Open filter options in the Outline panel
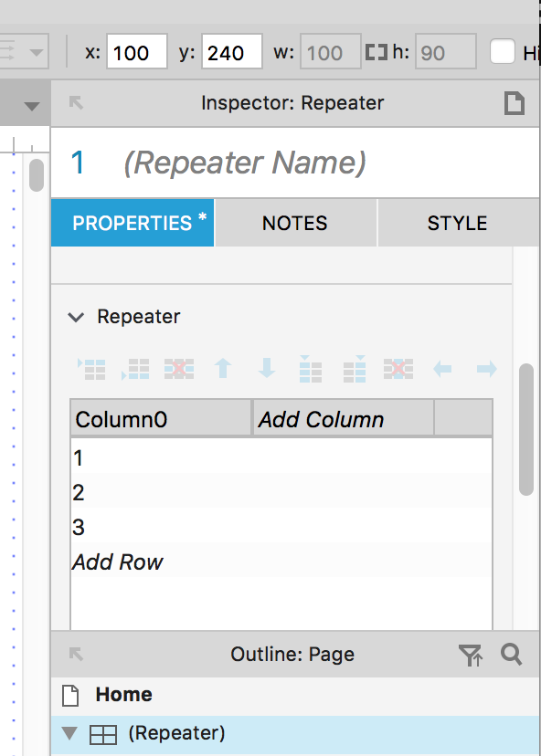 (472, 655)
